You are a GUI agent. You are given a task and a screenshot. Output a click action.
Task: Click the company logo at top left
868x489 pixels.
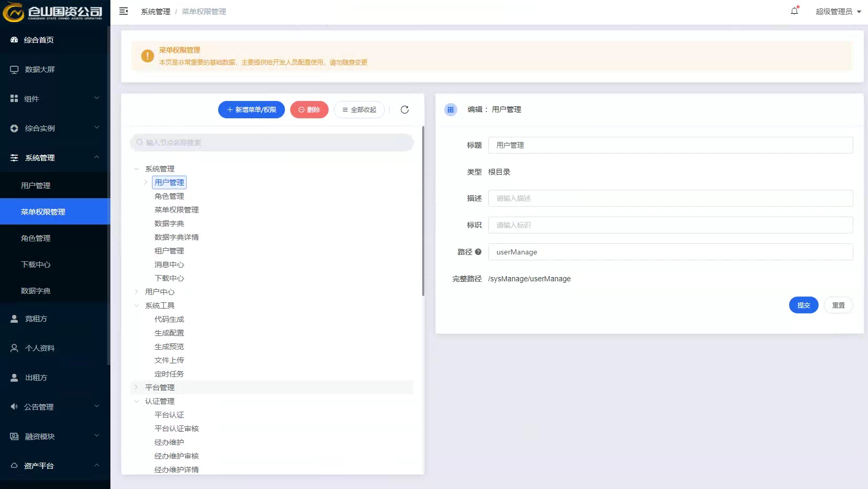53,12
